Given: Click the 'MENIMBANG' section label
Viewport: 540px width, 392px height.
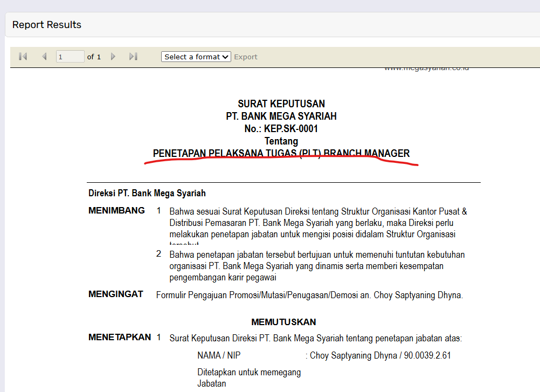Looking at the screenshot, I should pos(116,210).
